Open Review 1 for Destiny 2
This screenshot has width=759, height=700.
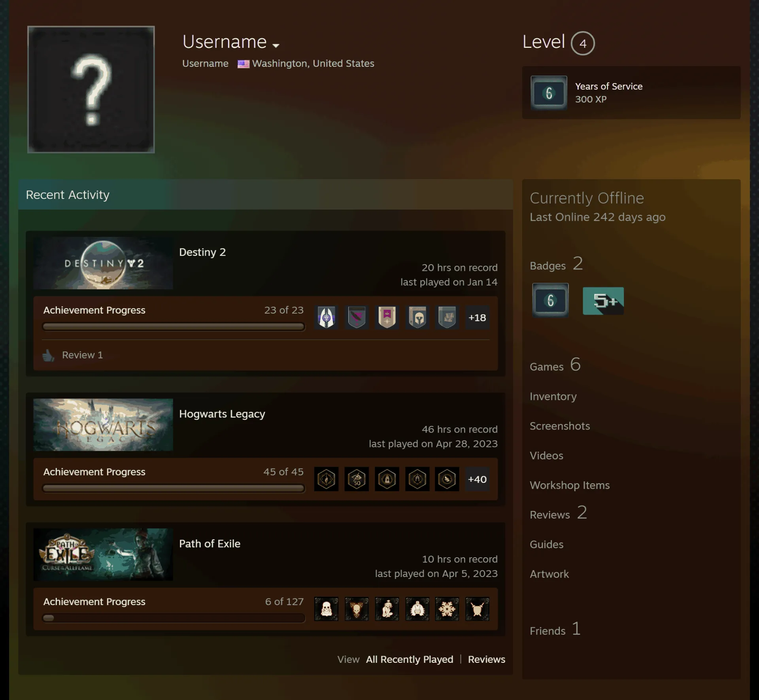(x=82, y=355)
